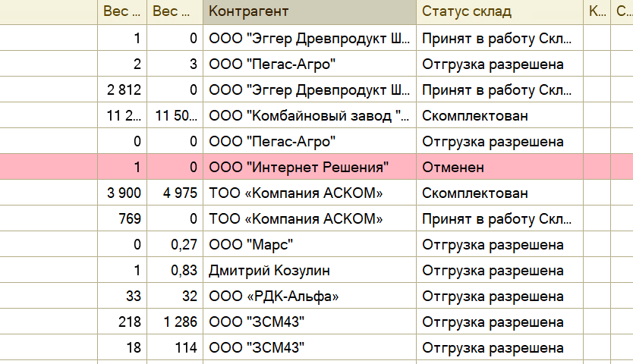Click the Статус склад column header

pos(499,11)
